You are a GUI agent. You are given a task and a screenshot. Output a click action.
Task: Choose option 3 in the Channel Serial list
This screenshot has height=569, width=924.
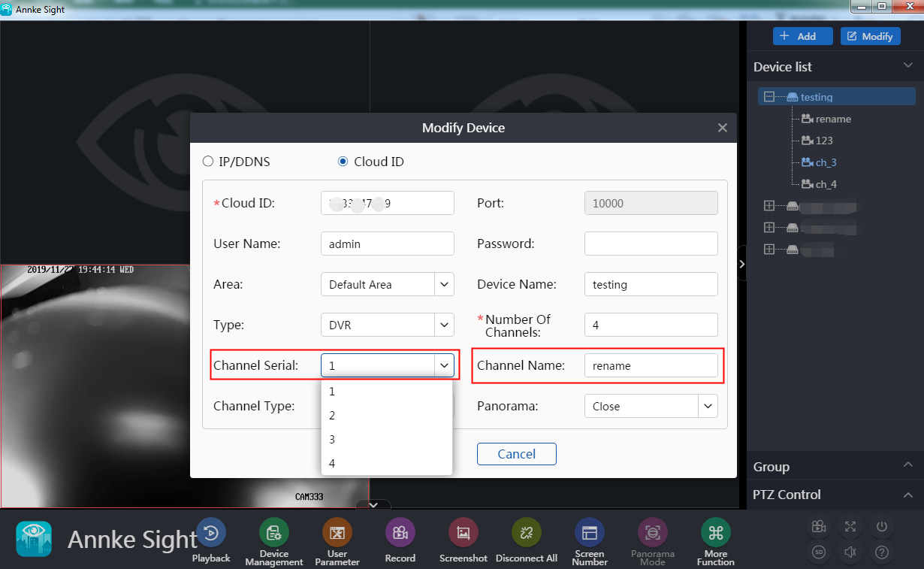[x=387, y=440]
